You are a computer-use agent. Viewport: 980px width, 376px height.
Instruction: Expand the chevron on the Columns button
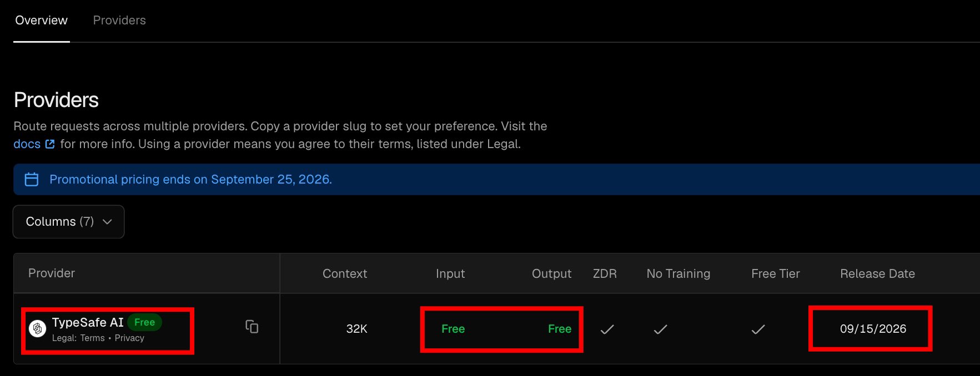(x=108, y=222)
